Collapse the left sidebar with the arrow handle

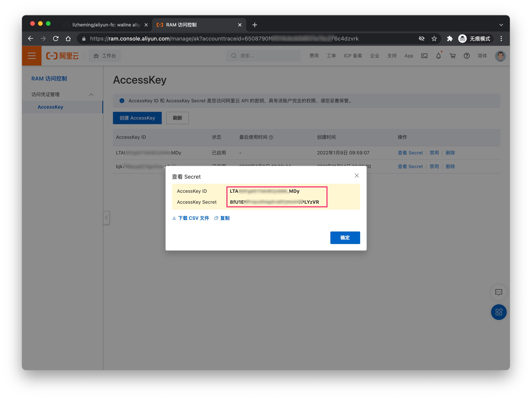pyautogui.click(x=106, y=218)
